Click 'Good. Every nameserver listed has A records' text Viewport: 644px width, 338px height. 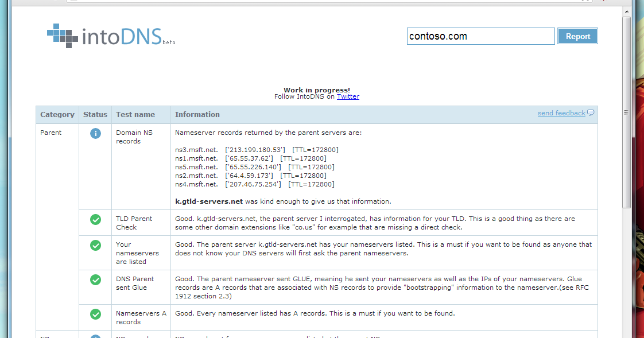pos(315,313)
